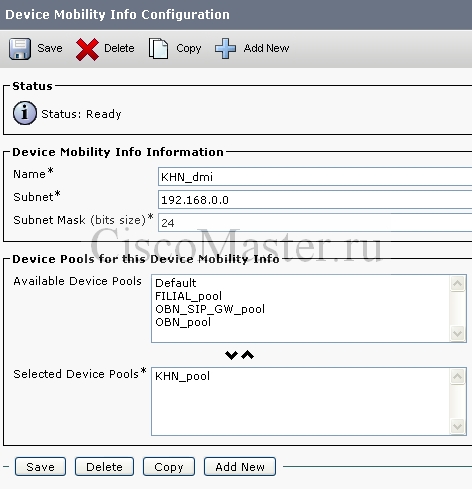Click the Add New label in toolbar
Screen dimensions: 472x489
pyautogui.click(x=266, y=48)
